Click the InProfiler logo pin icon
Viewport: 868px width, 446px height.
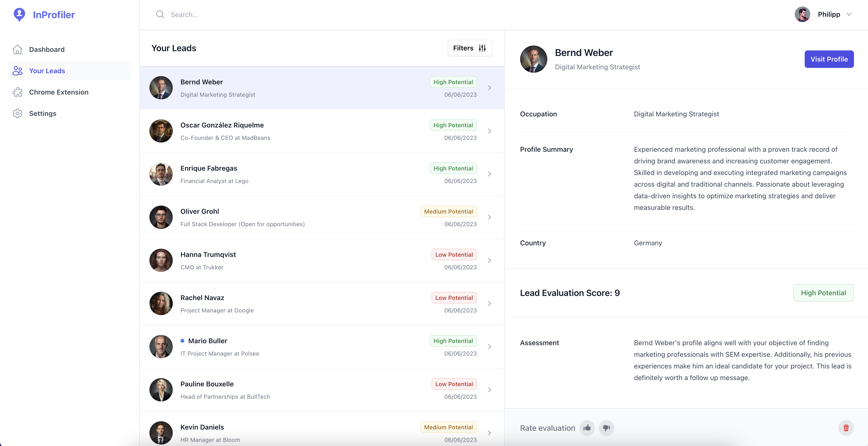(19, 15)
